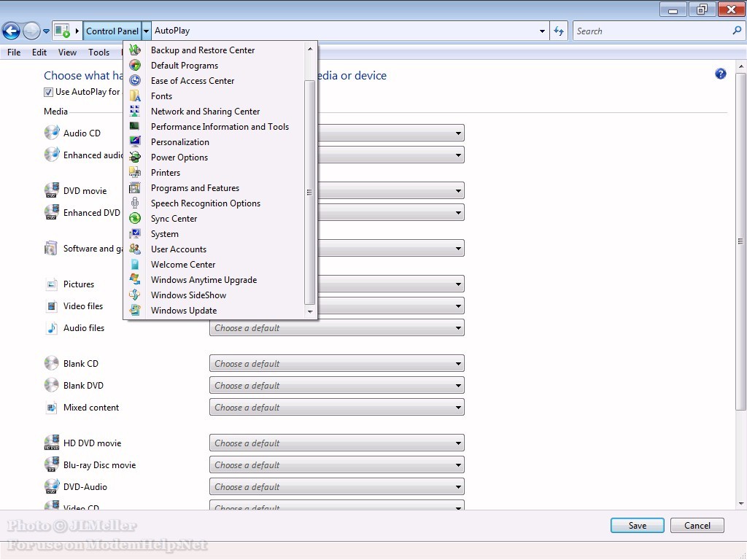The image size is (747, 560).
Task: Click the Fonts folder icon
Action: [x=135, y=96]
